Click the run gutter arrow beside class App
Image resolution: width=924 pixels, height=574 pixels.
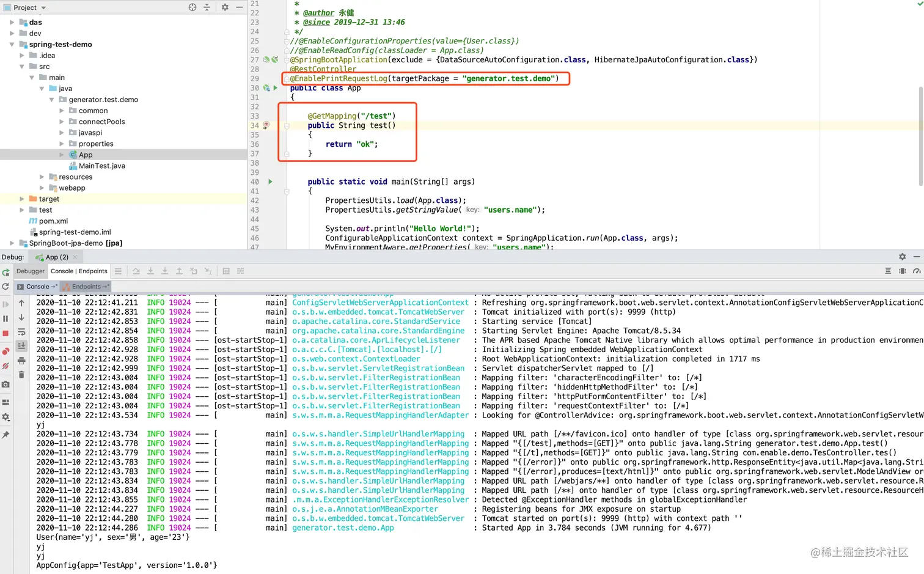coord(276,88)
